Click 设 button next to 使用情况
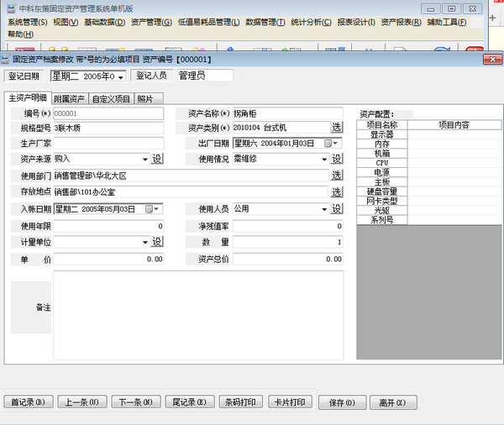Screen dimensions: 504x425 point(337,159)
